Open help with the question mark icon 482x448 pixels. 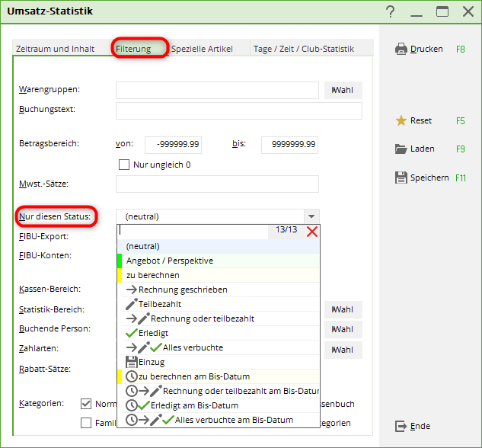click(x=391, y=11)
